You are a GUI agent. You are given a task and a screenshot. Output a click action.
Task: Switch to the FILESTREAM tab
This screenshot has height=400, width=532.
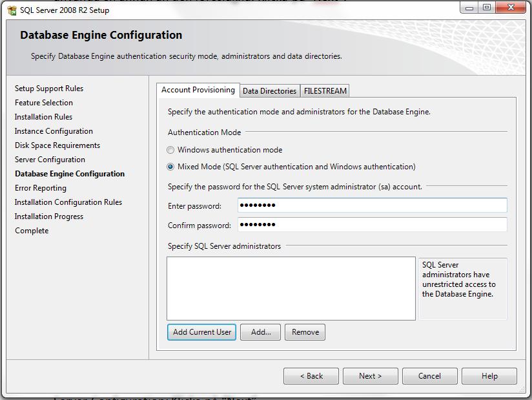pyautogui.click(x=325, y=91)
